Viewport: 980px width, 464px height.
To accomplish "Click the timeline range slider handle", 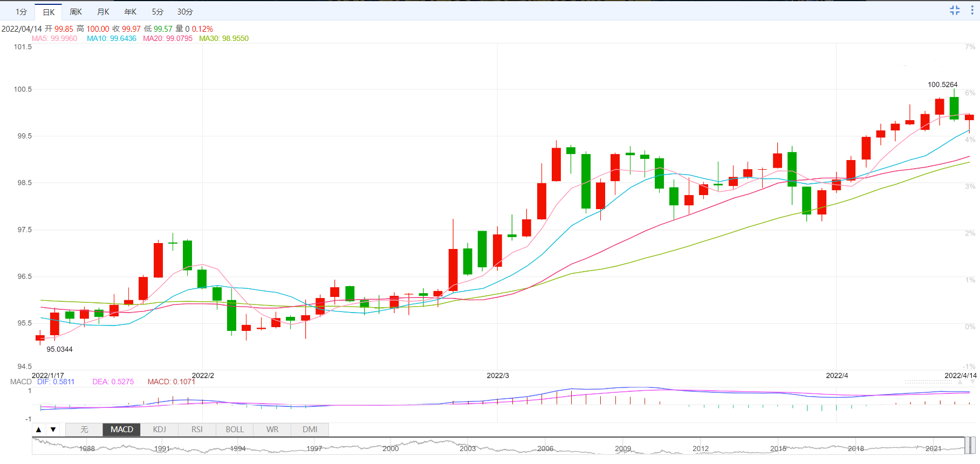I will tap(969, 445).
